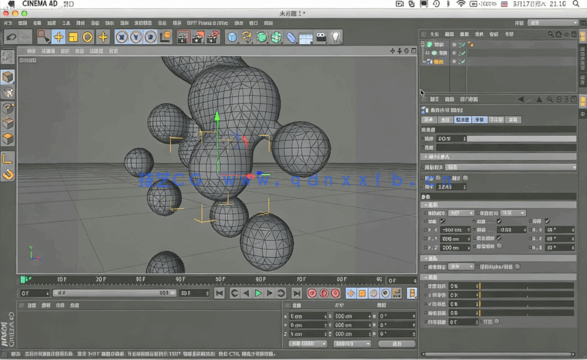The width and height of the screenshot is (587, 360).
Task: Click the Undo arrow icon
Action: pyautogui.click(x=12, y=37)
